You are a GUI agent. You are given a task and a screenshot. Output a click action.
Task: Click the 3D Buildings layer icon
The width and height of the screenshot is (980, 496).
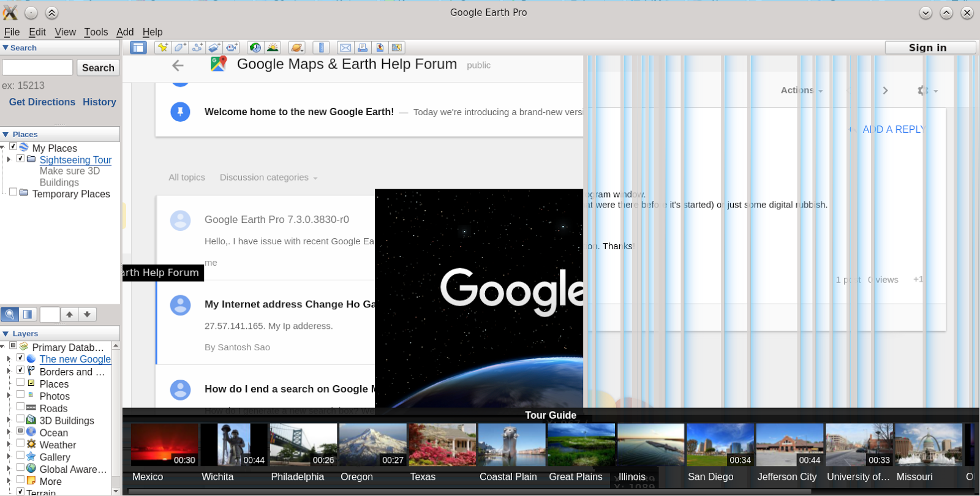(x=31, y=420)
